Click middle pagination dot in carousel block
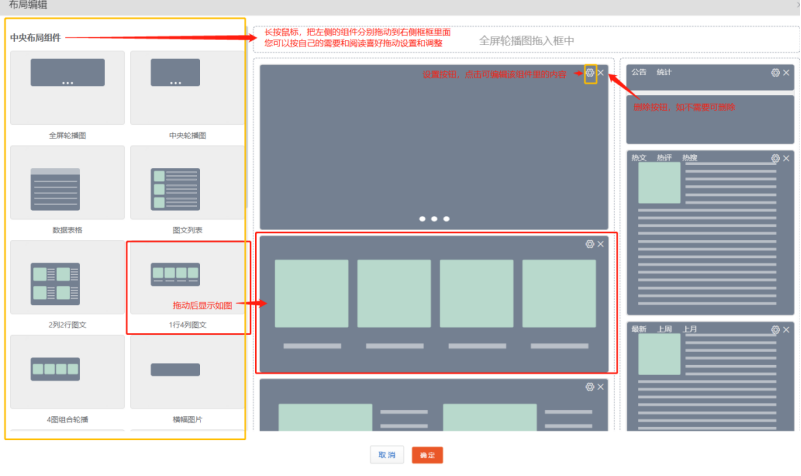This screenshot has height=476, width=801. [435, 218]
